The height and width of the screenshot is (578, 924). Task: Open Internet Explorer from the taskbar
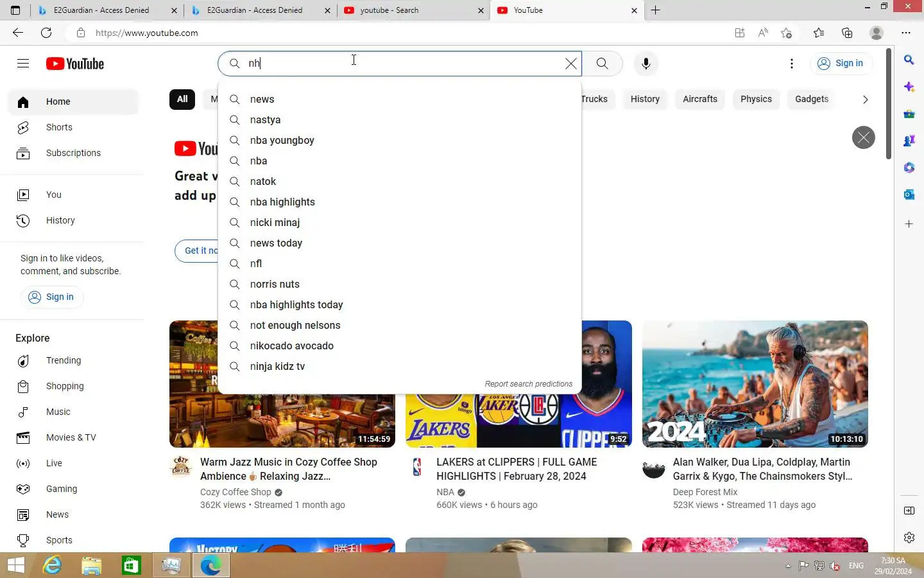point(52,565)
